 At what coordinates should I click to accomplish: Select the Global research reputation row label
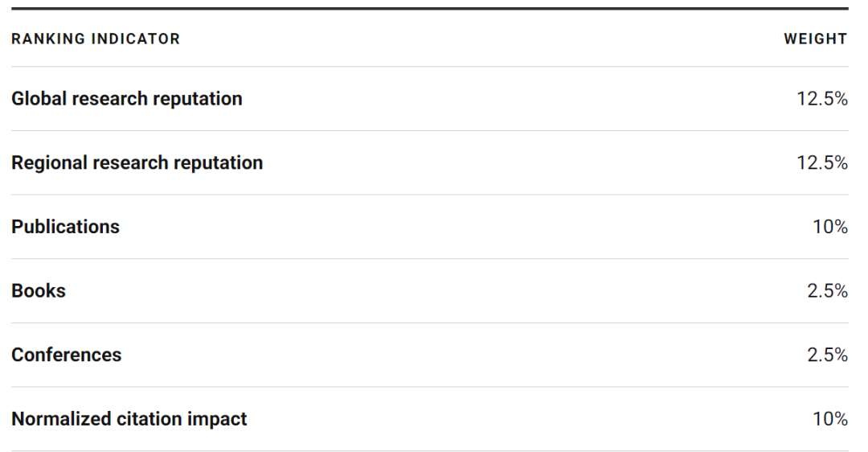point(126,99)
